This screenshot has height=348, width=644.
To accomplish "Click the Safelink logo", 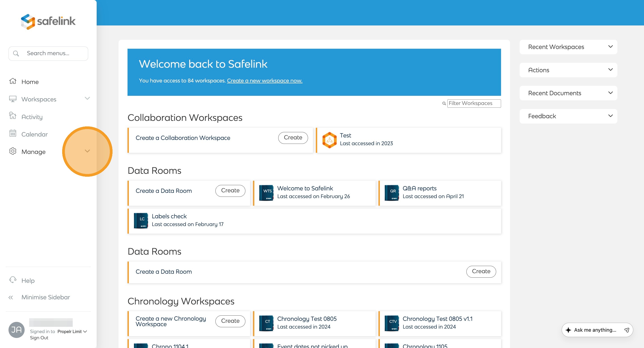I will tap(48, 21).
